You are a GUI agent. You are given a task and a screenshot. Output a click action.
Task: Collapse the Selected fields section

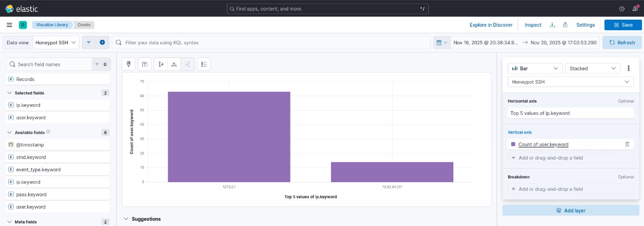tap(10, 93)
